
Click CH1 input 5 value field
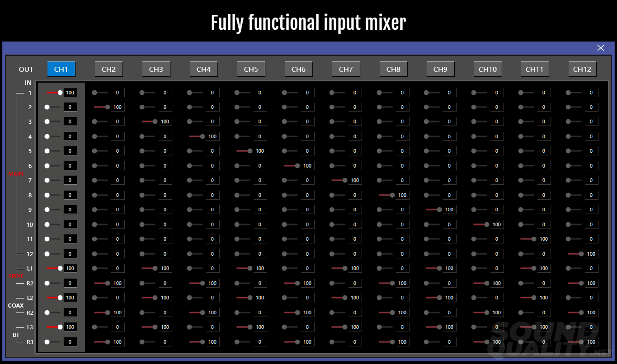click(70, 151)
